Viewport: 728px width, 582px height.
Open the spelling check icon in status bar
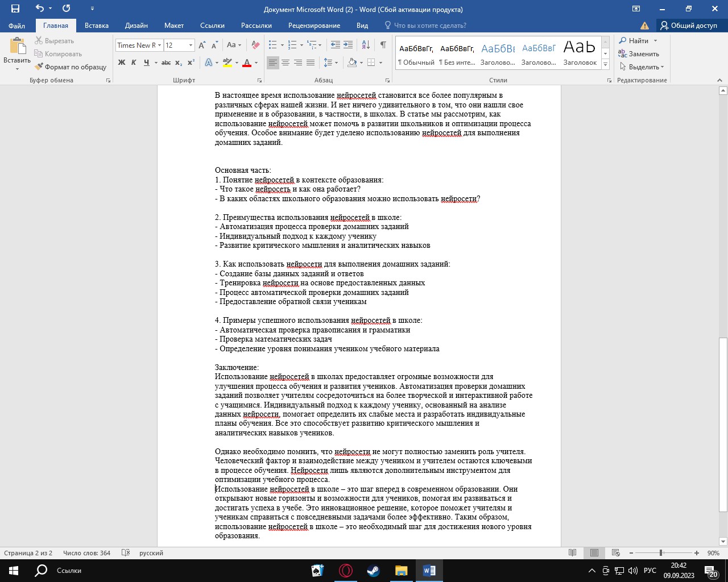point(126,553)
